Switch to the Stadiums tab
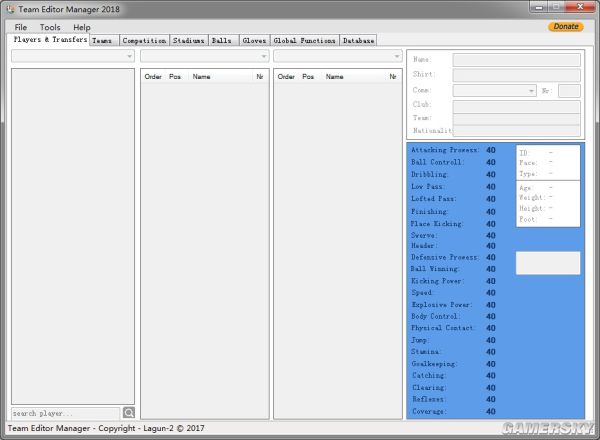The image size is (600, 440). pos(189,40)
